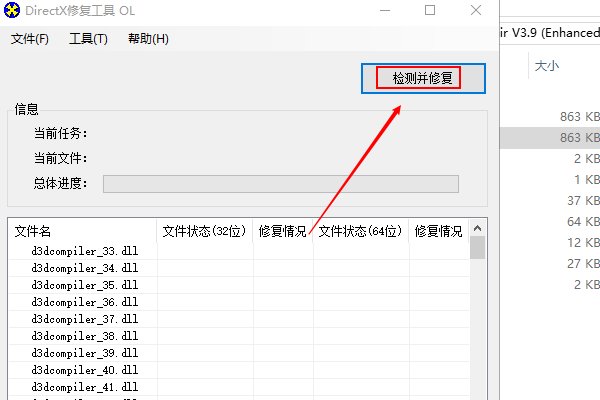This screenshot has width=600, height=400.
Task: Select the 37 KB file row in background window
Action: [x=550, y=201]
